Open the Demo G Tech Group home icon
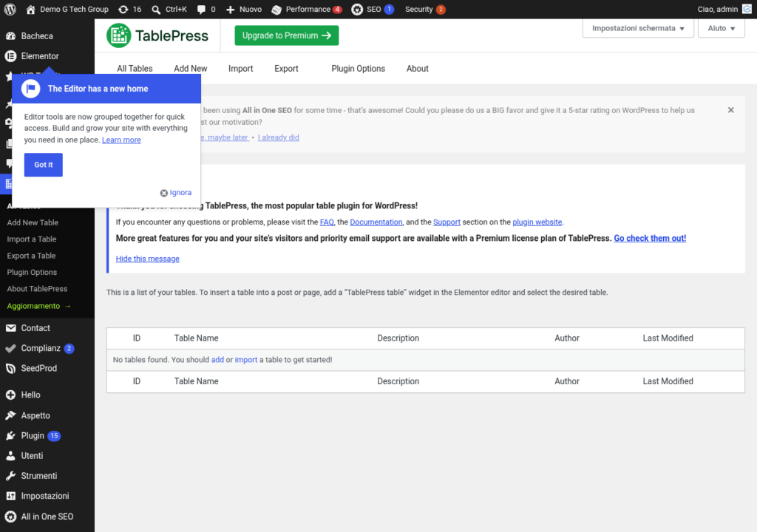 tap(30, 9)
